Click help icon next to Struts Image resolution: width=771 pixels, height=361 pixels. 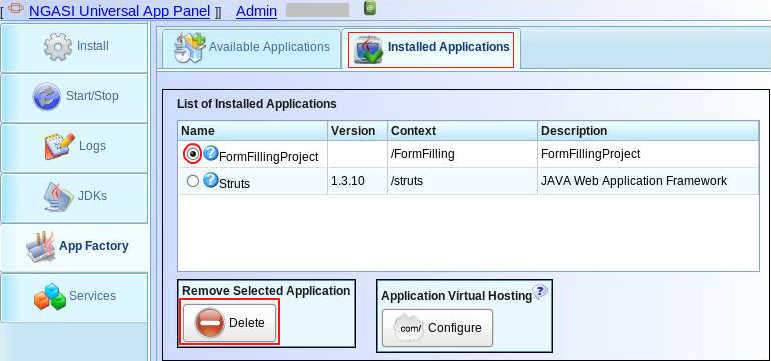(211, 180)
